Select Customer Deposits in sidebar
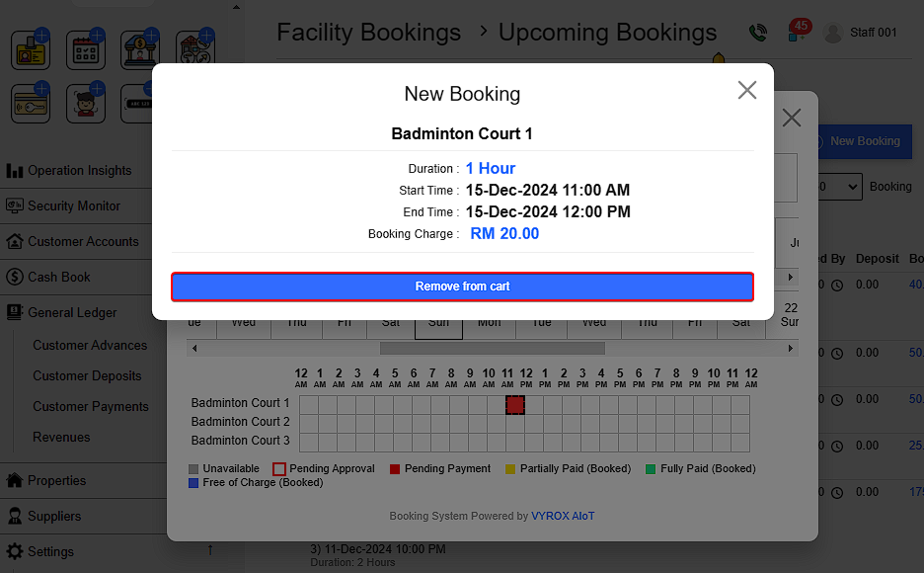Viewport: 924px width, 573px height. [87, 375]
